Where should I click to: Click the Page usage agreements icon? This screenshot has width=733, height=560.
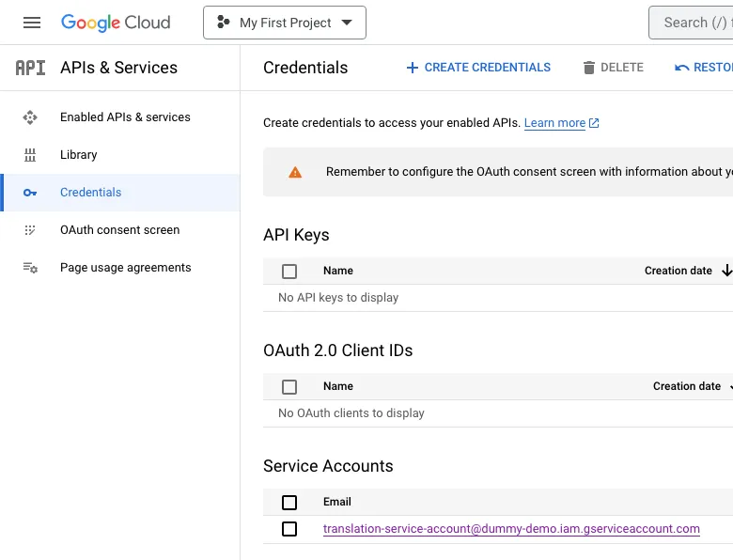(30, 268)
